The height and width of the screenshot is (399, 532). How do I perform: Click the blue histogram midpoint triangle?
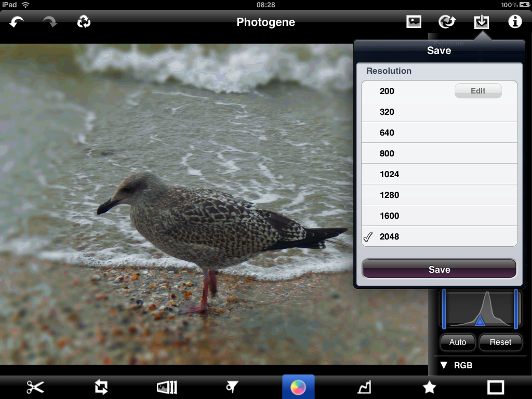click(x=480, y=321)
